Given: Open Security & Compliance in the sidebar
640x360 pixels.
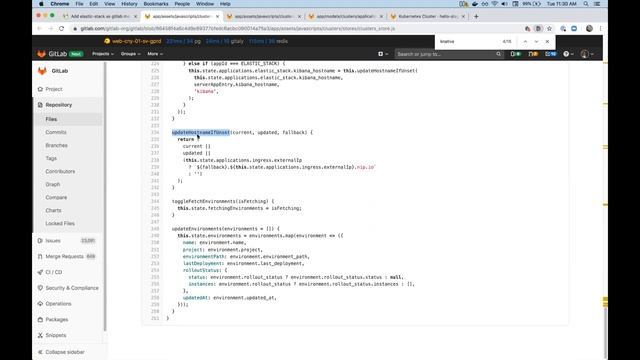Looking at the screenshot, I should click(72, 288).
